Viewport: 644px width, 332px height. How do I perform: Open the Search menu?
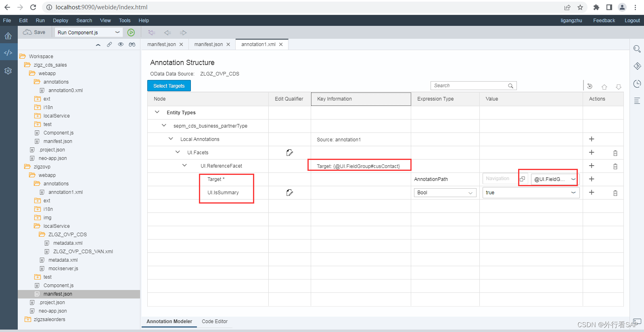(84, 21)
